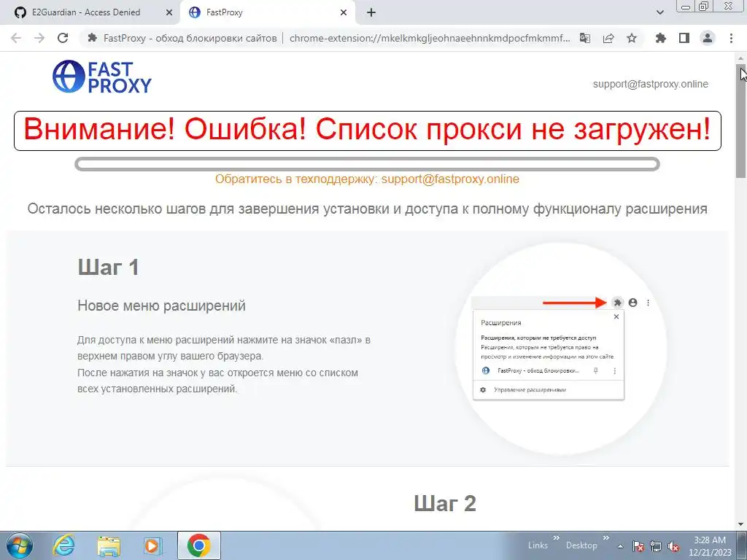
Task: Click the Chrome taskbar button
Action: point(199,545)
